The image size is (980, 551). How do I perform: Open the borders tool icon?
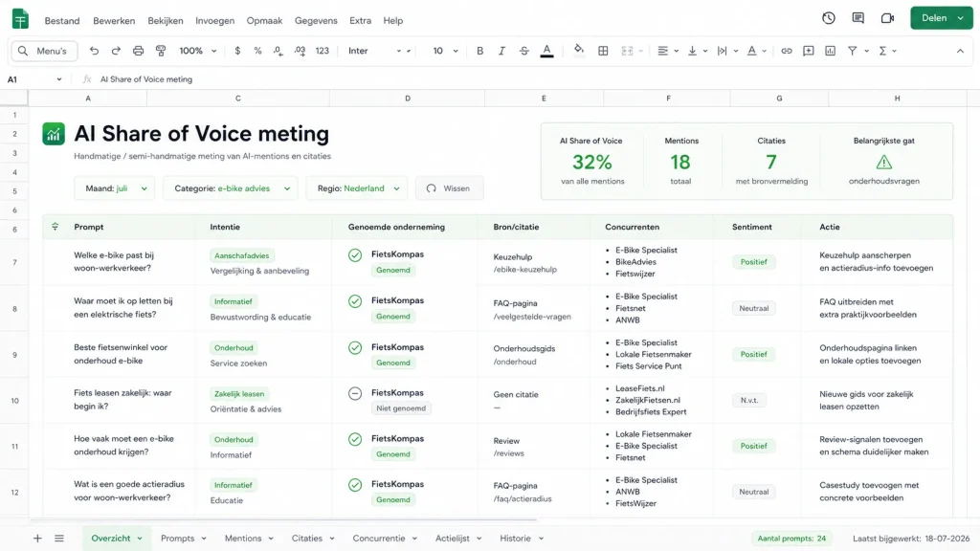pyautogui.click(x=603, y=51)
